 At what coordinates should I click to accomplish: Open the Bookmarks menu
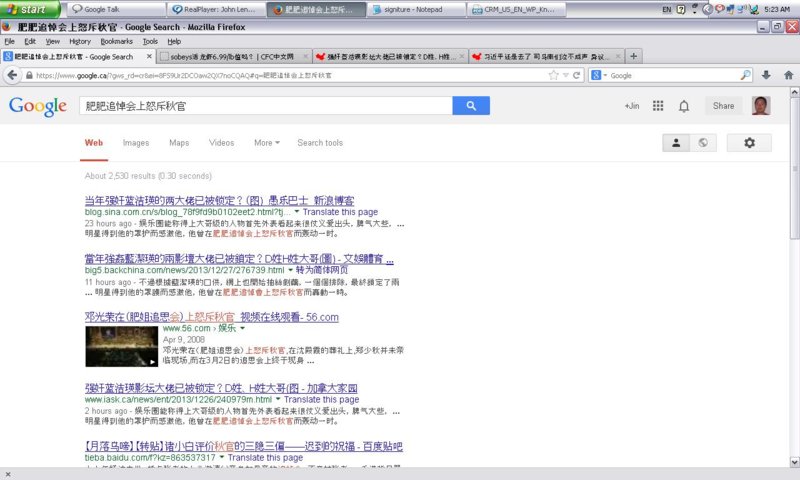[x=116, y=41]
